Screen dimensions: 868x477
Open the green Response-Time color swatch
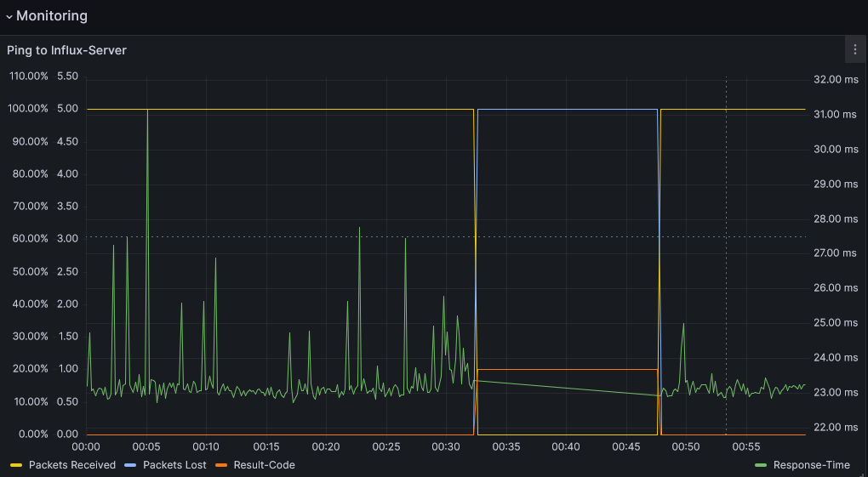point(761,465)
